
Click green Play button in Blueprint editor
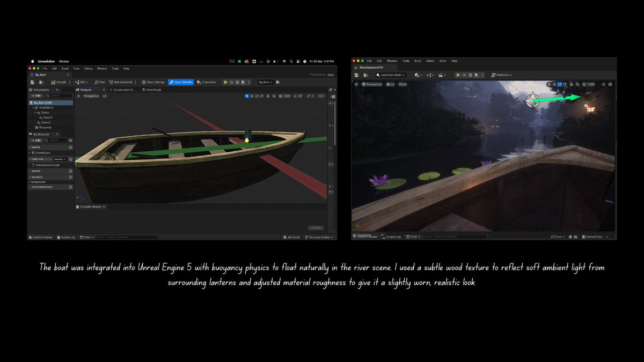pos(226,82)
